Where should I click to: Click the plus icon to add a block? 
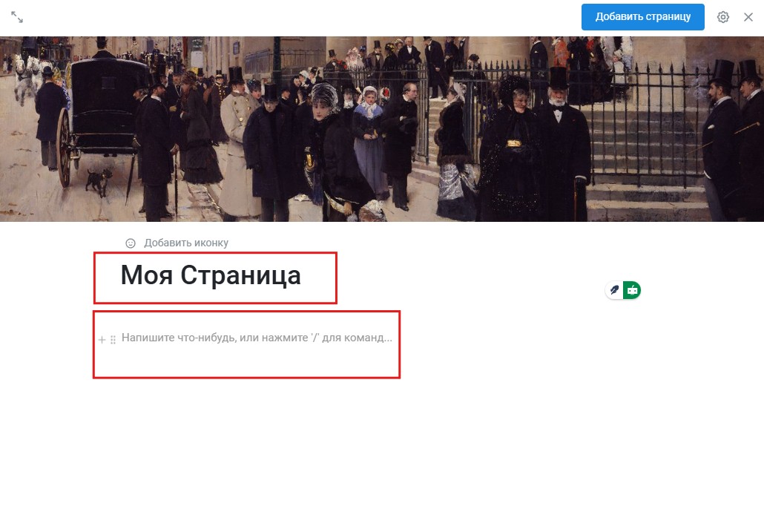point(102,340)
